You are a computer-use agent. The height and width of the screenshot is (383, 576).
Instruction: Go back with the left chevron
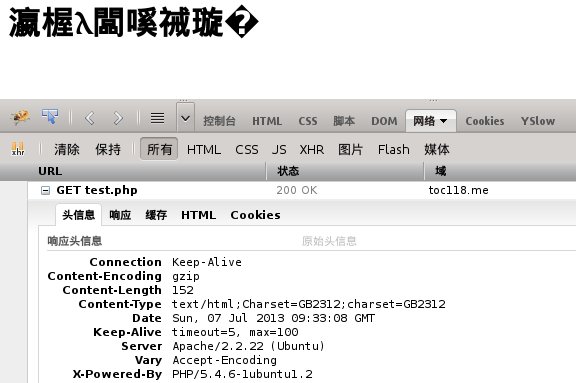click(x=90, y=118)
